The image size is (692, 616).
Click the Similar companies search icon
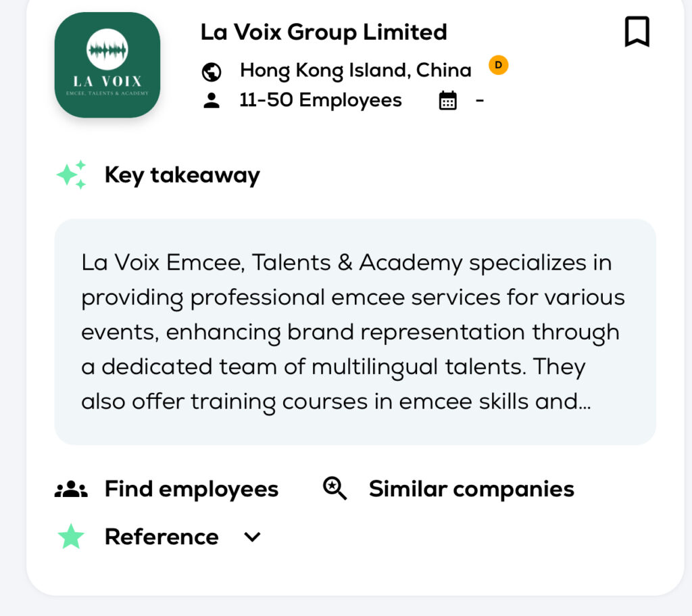335,488
